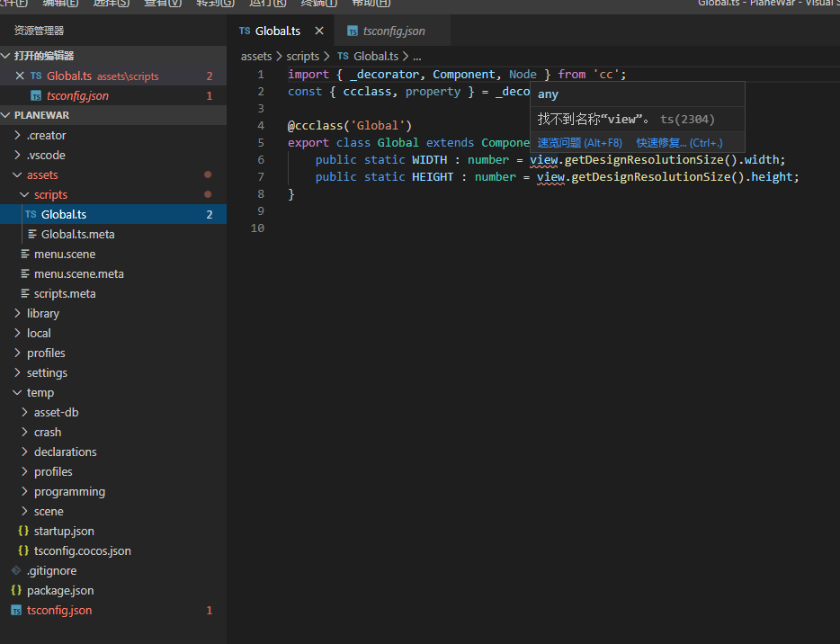
Task: Click the startup.json braces file icon
Action: click(x=23, y=532)
